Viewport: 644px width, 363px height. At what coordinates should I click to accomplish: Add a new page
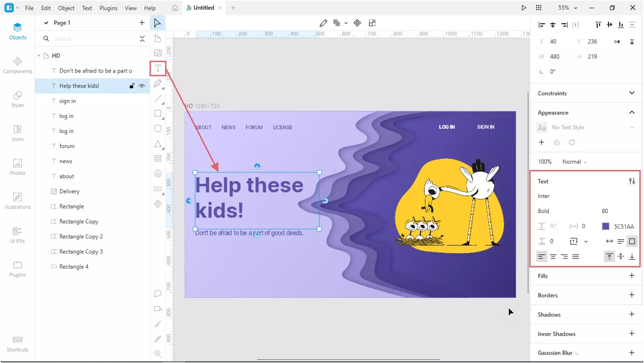142,23
